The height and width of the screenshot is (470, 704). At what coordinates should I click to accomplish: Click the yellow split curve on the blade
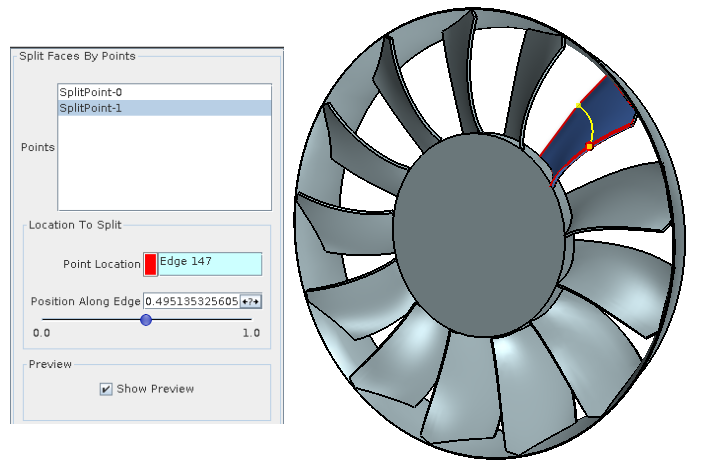pos(591,125)
